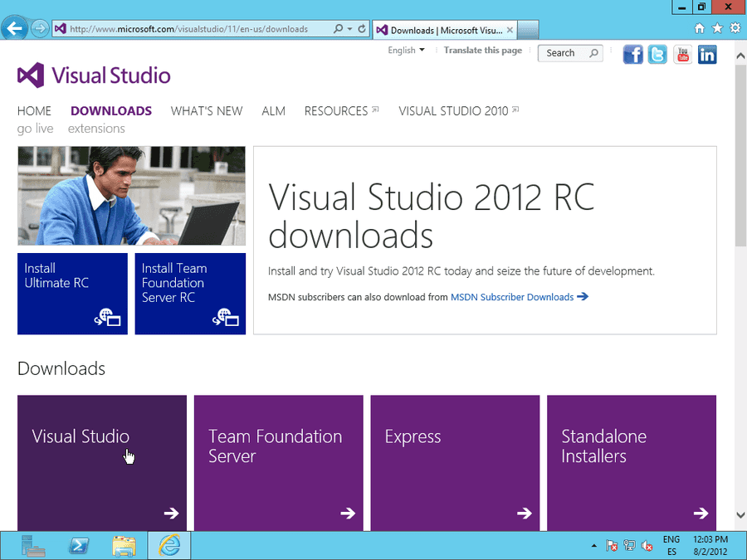Image resolution: width=747 pixels, height=560 pixels.
Task: Click the arrow icon on Team Foundation Server tile
Action: [x=348, y=513]
